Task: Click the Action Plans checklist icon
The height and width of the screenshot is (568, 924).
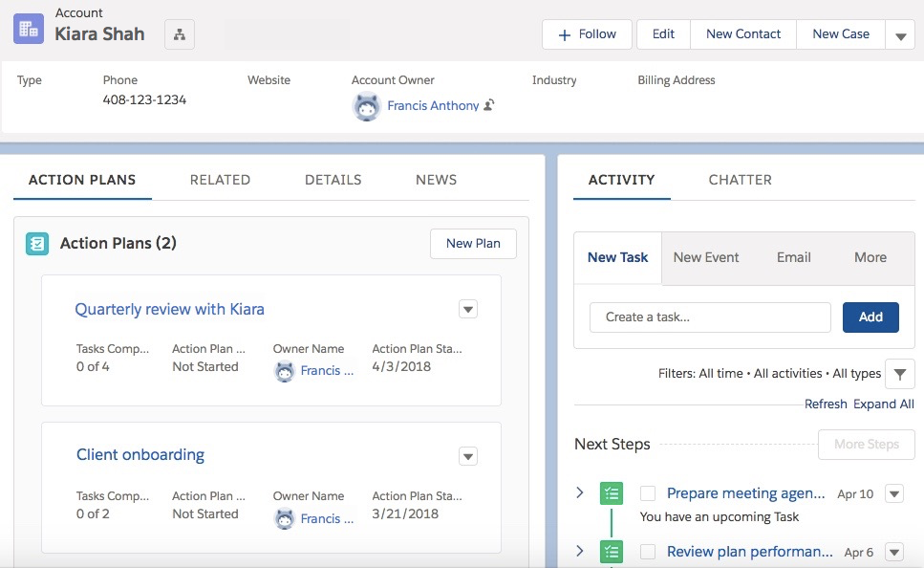Action: (37, 244)
